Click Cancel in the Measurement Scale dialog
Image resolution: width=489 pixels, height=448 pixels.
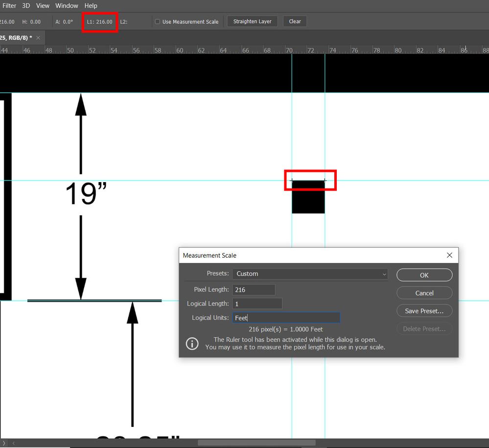point(424,293)
